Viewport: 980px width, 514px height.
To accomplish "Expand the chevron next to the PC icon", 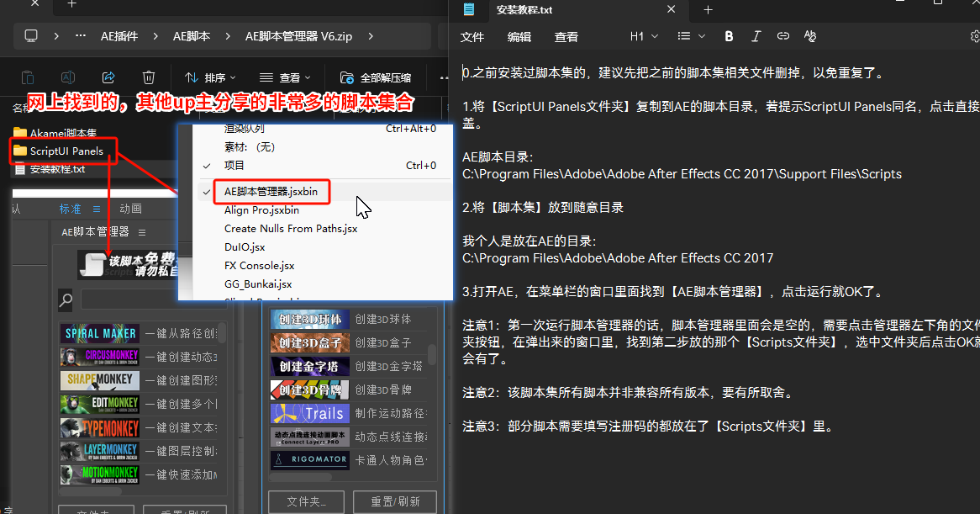I will coord(56,36).
